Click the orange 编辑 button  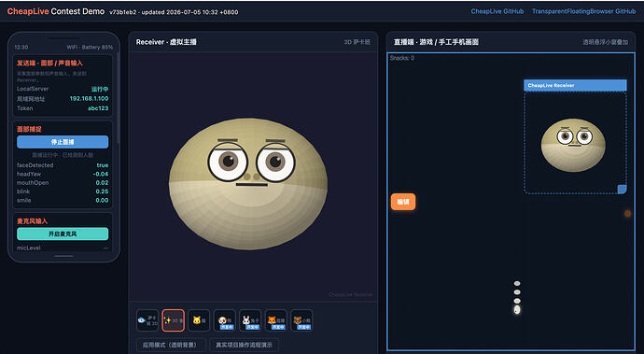click(x=403, y=202)
